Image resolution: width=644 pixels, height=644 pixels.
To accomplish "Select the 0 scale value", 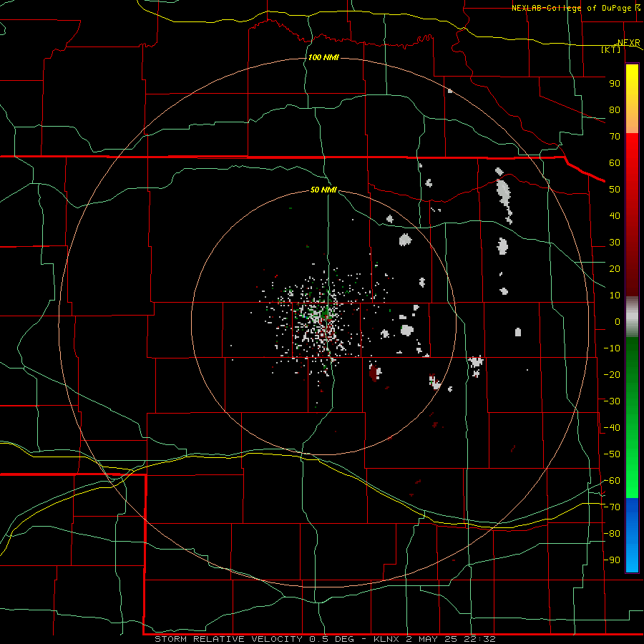I will (618, 321).
